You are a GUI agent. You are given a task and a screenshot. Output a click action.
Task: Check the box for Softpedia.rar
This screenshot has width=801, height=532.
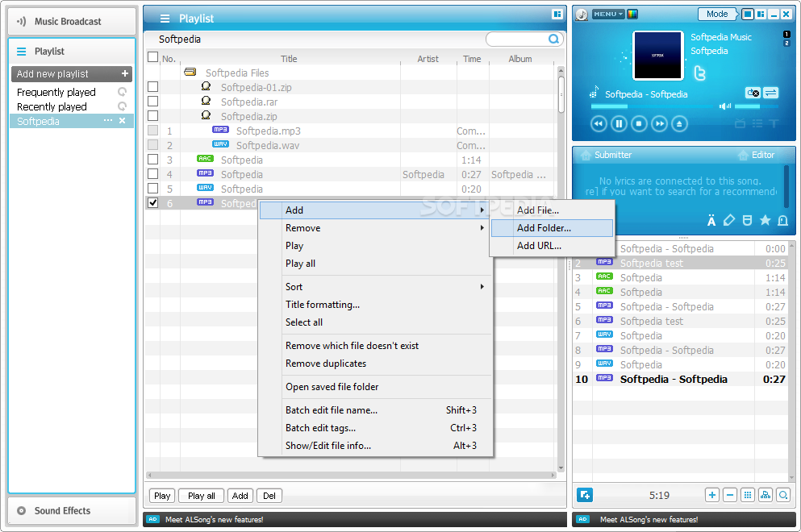coord(152,101)
